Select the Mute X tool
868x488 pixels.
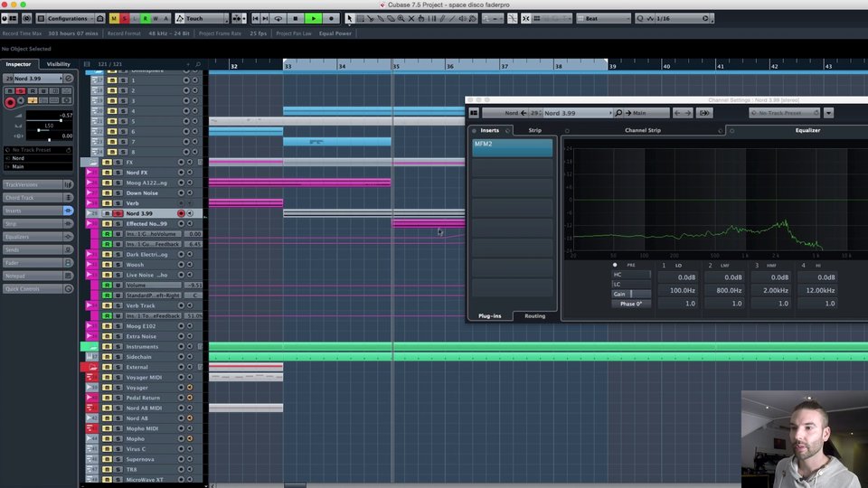411,18
